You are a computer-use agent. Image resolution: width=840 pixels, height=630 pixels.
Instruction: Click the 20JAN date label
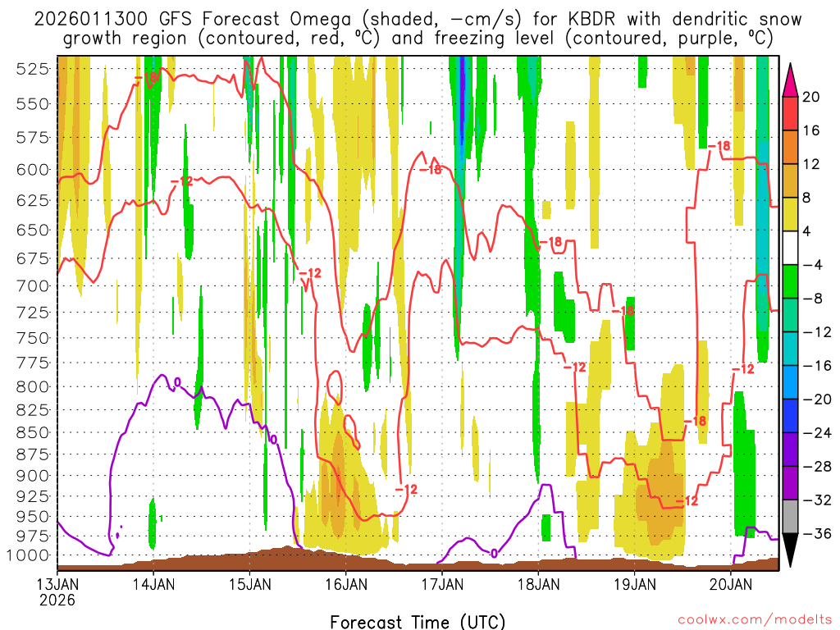731,583
